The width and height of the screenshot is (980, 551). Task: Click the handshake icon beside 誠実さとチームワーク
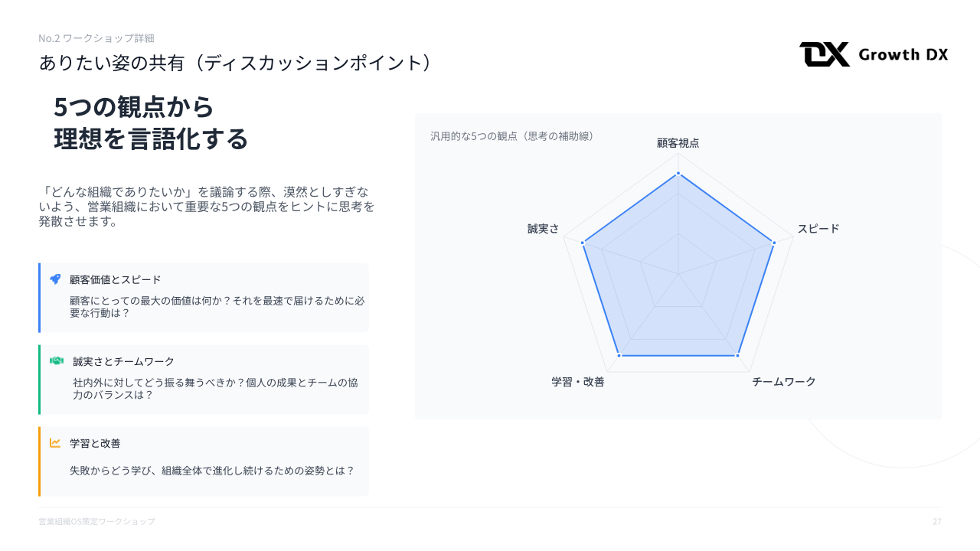pos(57,361)
